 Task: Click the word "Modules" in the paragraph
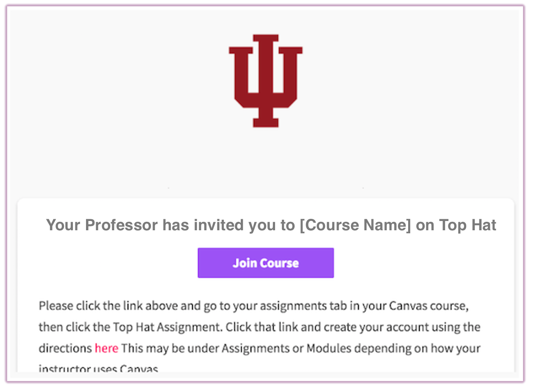(328, 348)
